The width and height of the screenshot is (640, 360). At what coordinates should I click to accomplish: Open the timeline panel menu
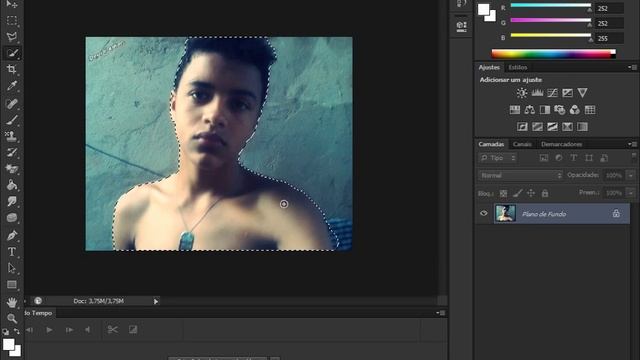[x=441, y=313]
